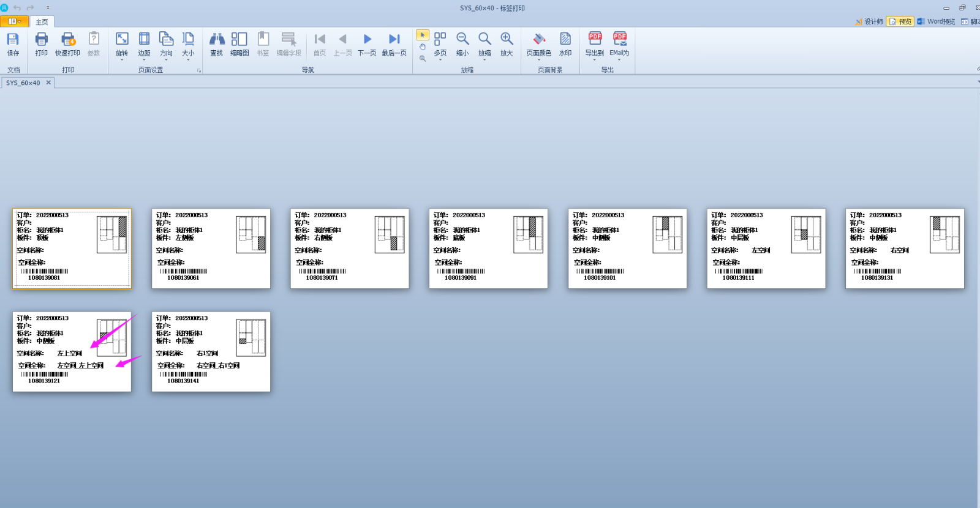
Task: Click the undo arrow in title bar
Action: pyautogui.click(x=17, y=7)
